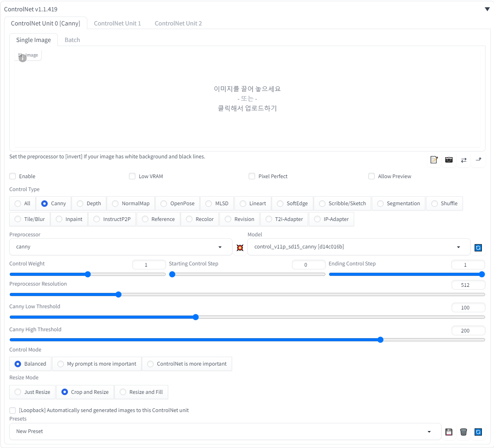Open ControlNet Unit 2 tab
This screenshot has height=448, width=494.
tap(178, 23)
